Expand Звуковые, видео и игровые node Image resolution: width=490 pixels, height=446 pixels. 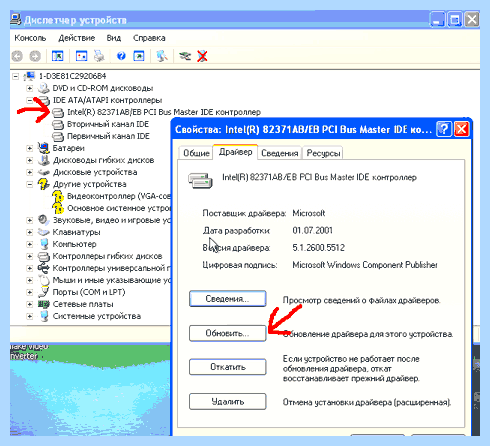(x=30, y=220)
